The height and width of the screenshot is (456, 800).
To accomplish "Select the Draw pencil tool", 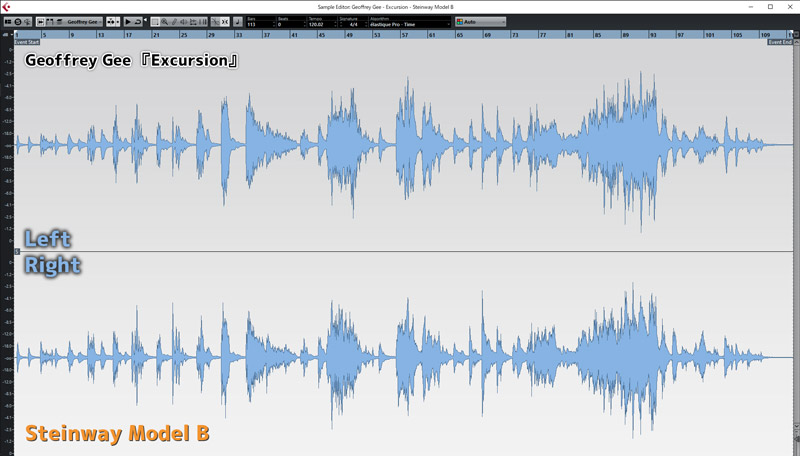I will (x=174, y=22).
